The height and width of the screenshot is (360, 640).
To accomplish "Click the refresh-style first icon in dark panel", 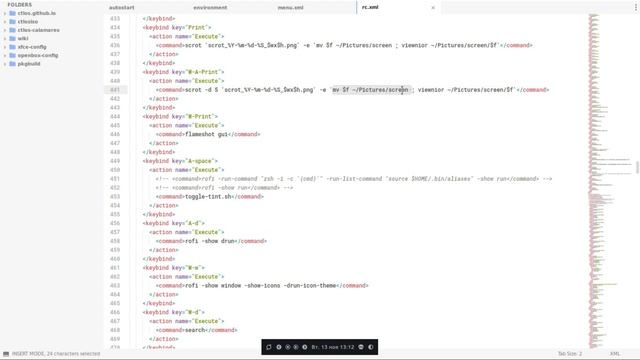I will tap(269, 347).
